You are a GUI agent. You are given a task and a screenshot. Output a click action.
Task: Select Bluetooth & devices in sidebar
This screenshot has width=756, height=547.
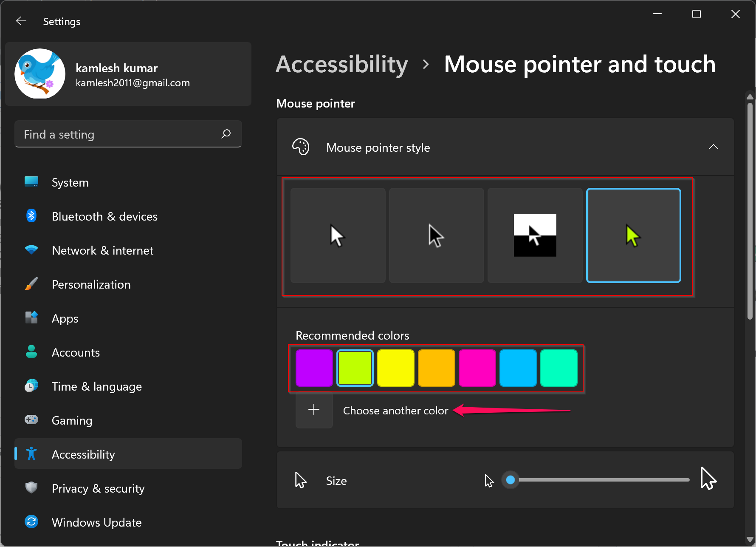click(x=104, y=216)
